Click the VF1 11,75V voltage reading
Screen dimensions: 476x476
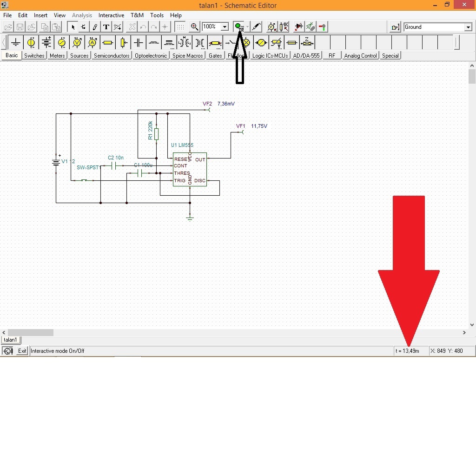(259, 126)
